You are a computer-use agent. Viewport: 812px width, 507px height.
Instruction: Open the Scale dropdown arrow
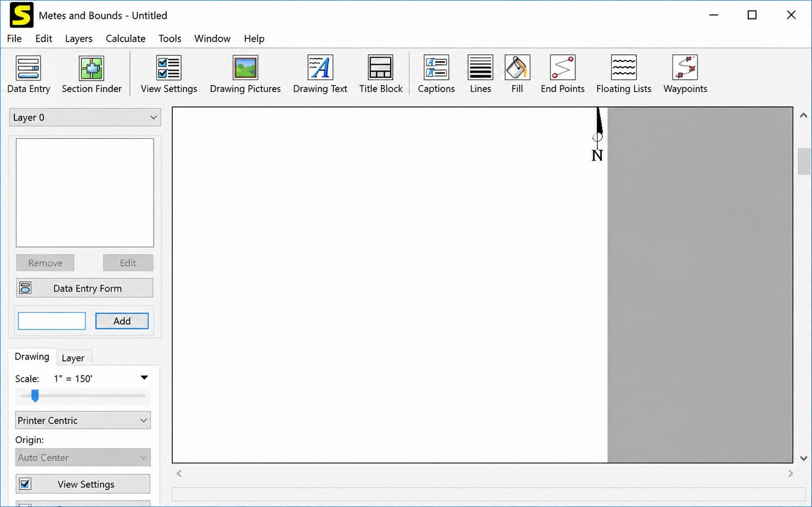coord(144,378)
